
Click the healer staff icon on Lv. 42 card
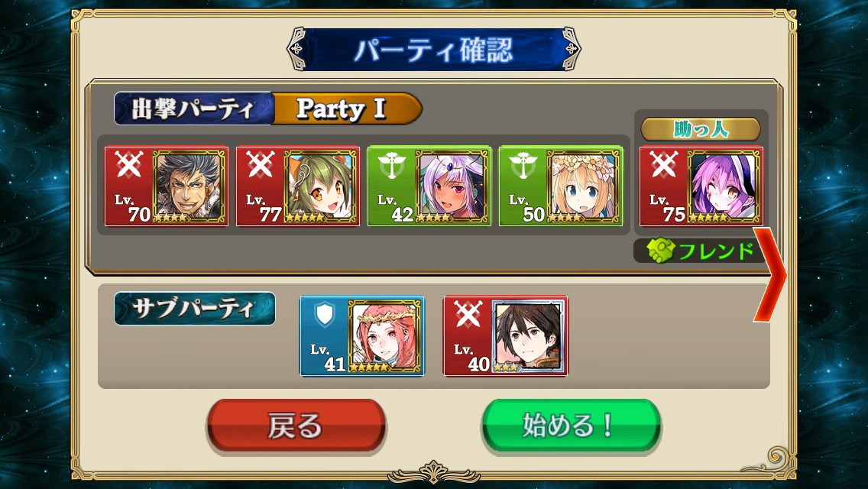point(391,165)
